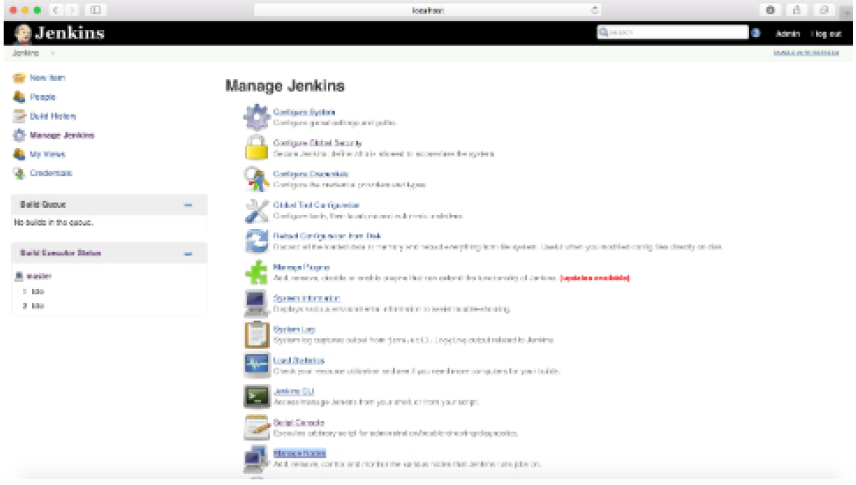
Task: Open the Jenkins breadcrumb dropdown arrow
Action: click(53, 54)
